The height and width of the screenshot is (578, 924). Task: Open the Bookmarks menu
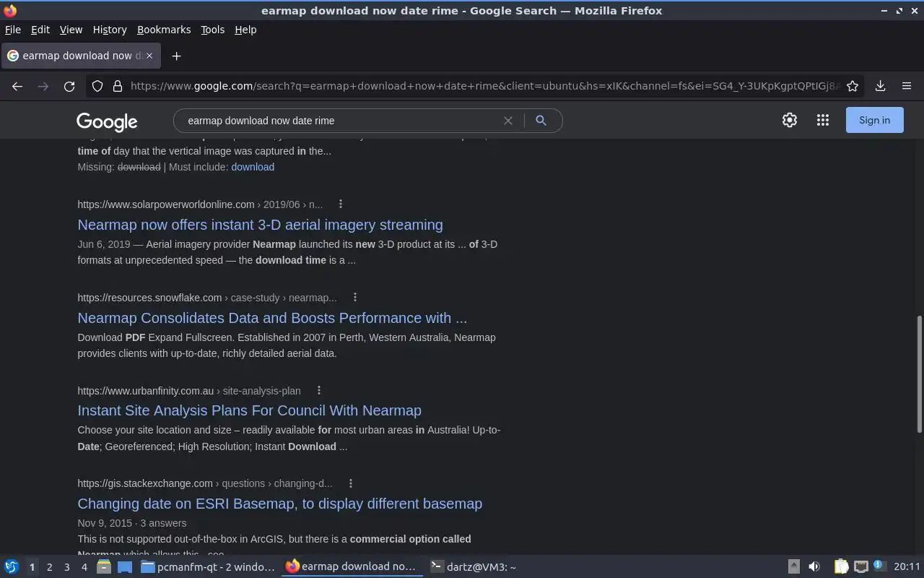[164, 30]
